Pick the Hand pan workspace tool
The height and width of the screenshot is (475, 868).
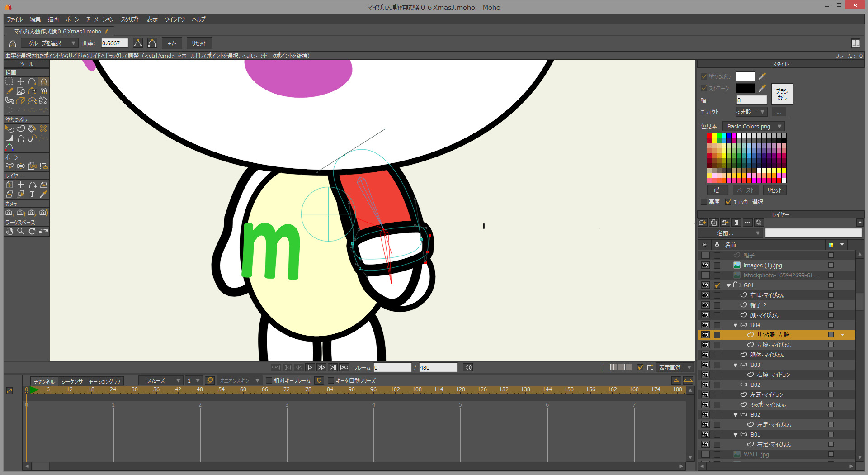point(9,232)
